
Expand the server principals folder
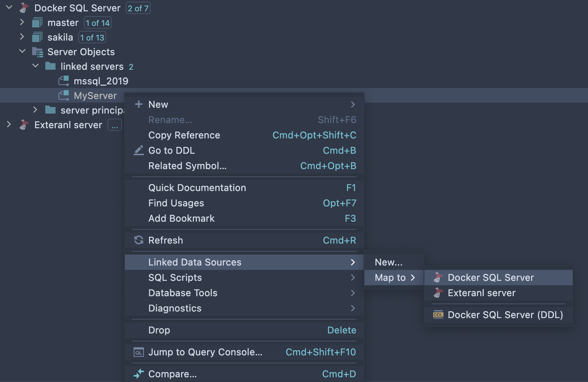(35, 110)
